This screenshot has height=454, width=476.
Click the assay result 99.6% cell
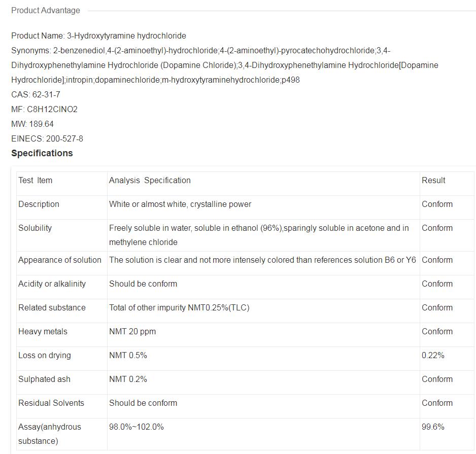pos(433,427)
